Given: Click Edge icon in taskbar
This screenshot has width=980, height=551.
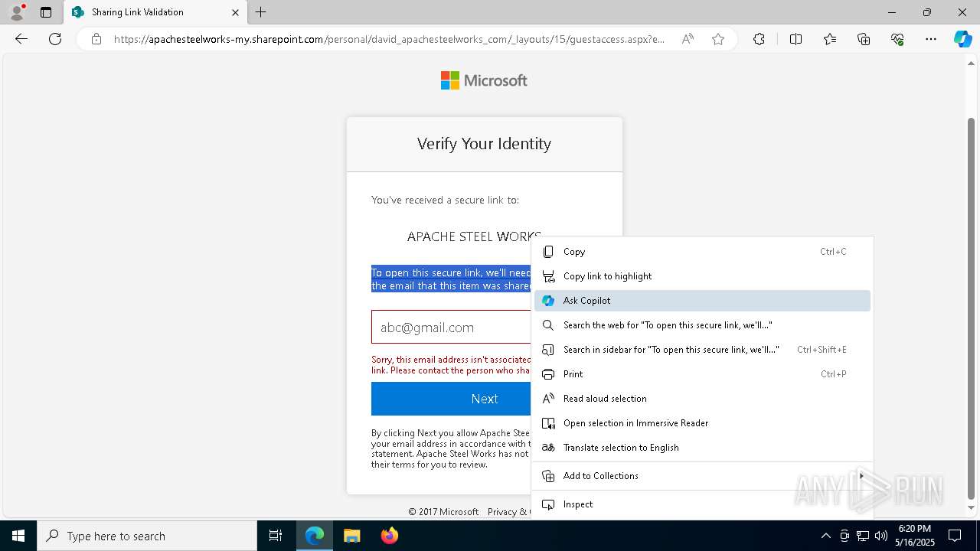Looking at the screenshot, I should (315, 536).
